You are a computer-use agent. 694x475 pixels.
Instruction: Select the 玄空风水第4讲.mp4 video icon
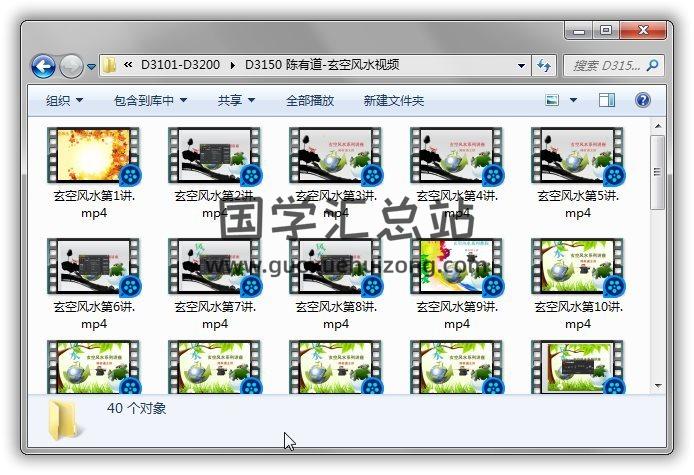[x=457, y=155]
